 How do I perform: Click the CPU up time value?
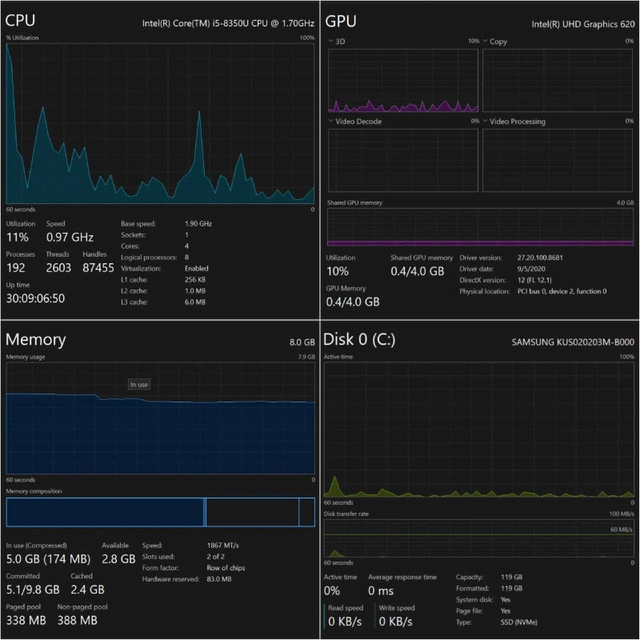(x=36, y=298)
